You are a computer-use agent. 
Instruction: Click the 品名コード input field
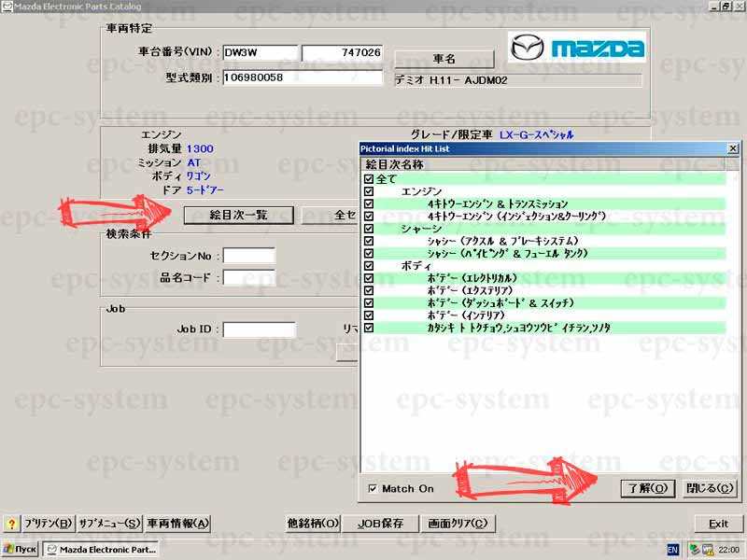(249, 277)
